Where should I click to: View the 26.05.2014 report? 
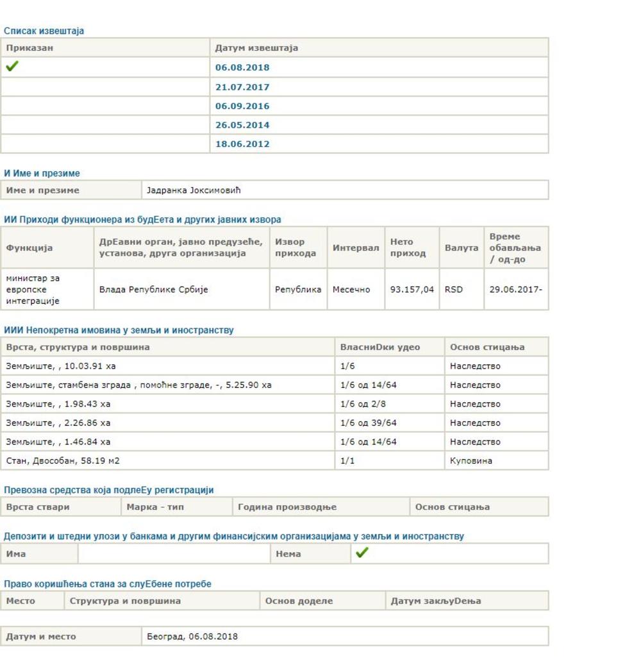[242, 125]
